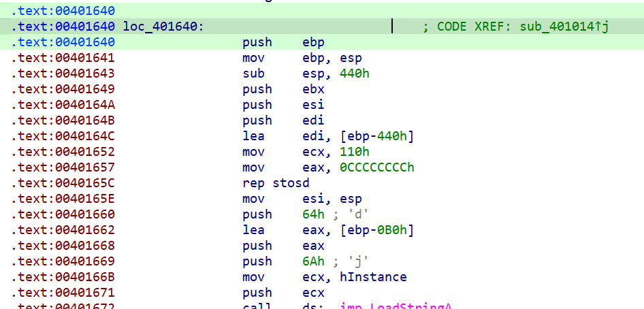Image resolution: width=644 pixels, height=309 pixels.
Task: Click address .text:0040166B
Action: 63,277
